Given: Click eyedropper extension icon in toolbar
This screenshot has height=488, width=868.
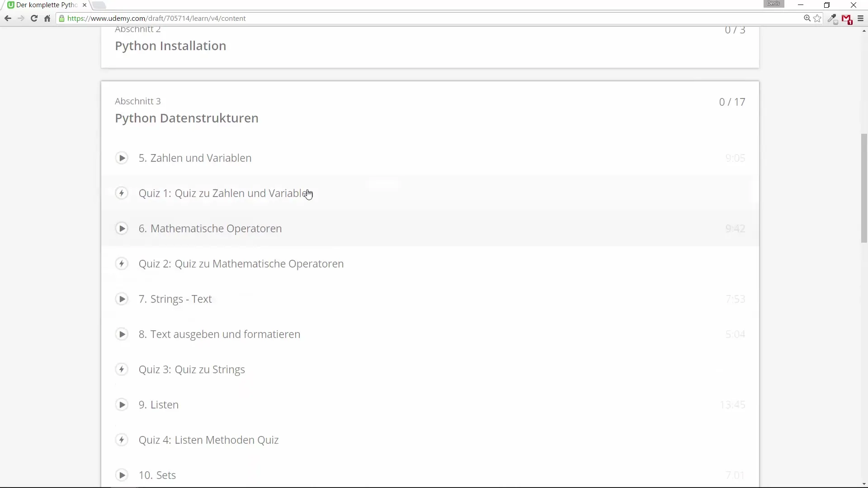Looking at the screenshot, I should click(832, 19).
